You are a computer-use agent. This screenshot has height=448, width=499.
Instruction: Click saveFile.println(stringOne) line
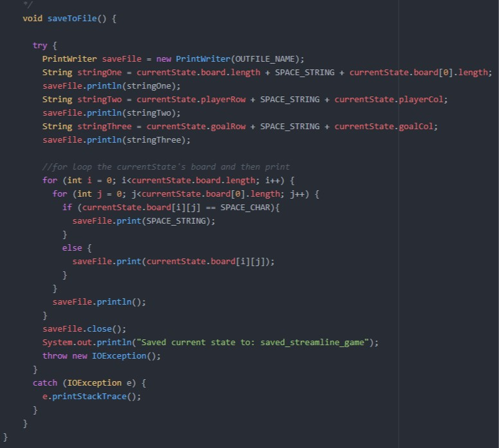click(111, 86)
